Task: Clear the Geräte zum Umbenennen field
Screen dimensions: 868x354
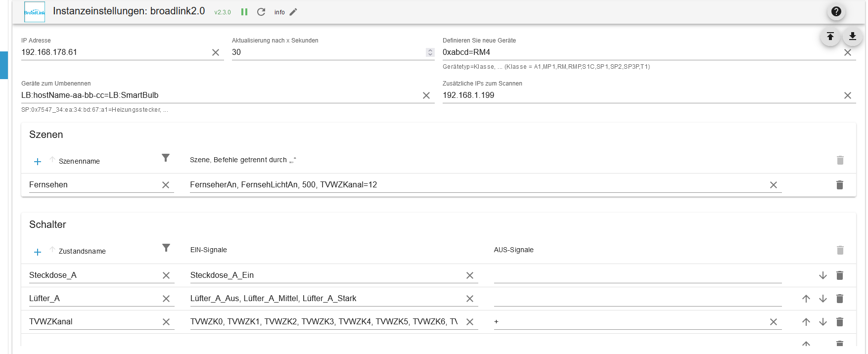Action: 426,95
